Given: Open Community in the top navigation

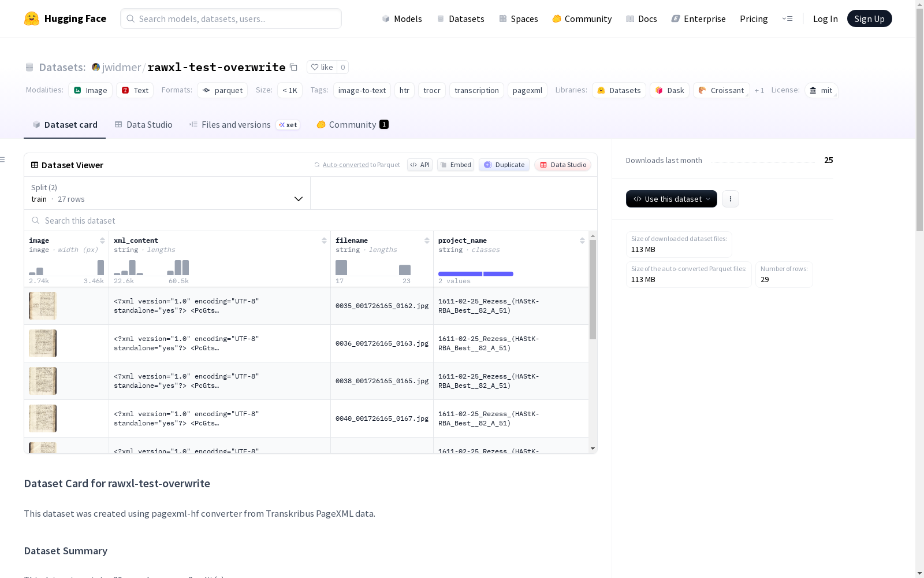Looking at the screenshot, I should [582, 18].
